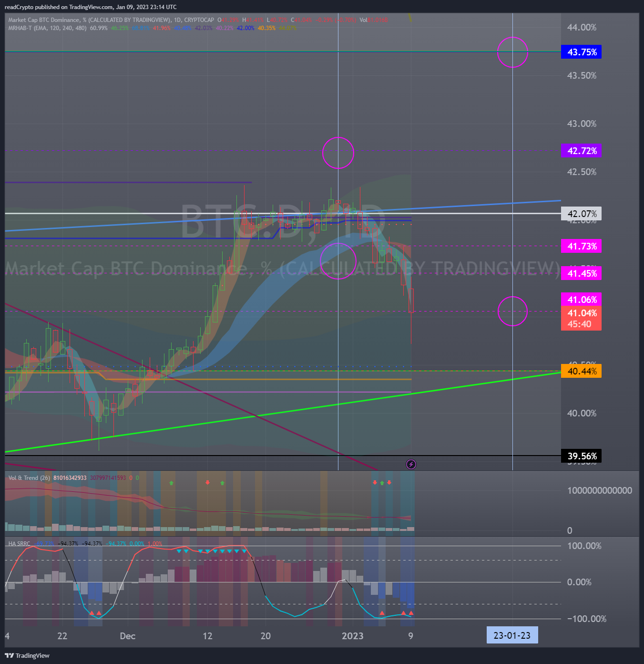Click the 45:40 bar countdown timer
This screenshot has height=664, width=644.
[579, 324]
